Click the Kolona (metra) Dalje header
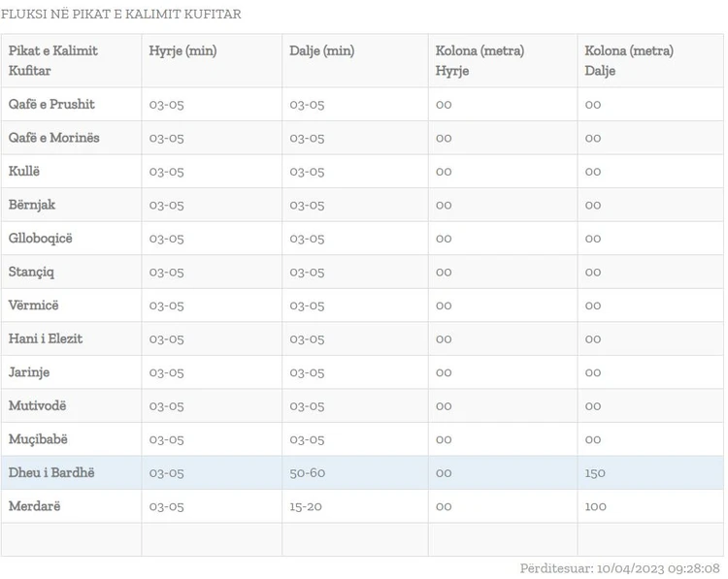Viewport: 728px width, 579px height. pyautogui.click(x=629, y=60)
